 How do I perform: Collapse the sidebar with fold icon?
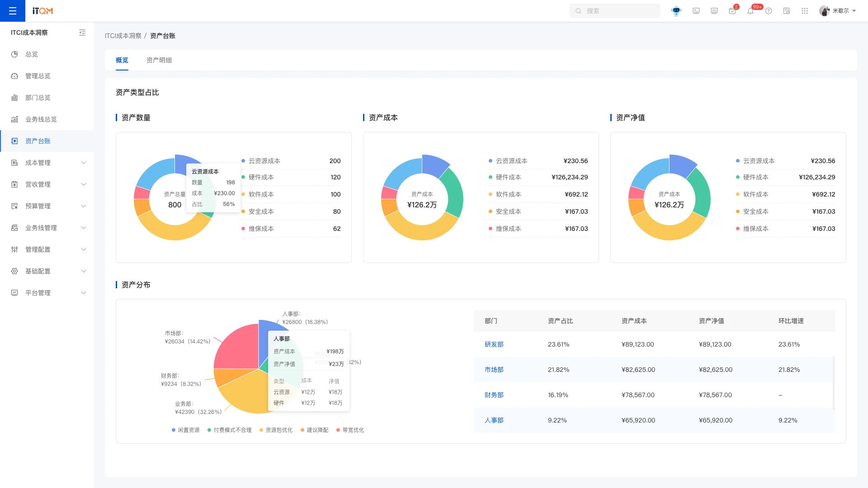[82, 33]
